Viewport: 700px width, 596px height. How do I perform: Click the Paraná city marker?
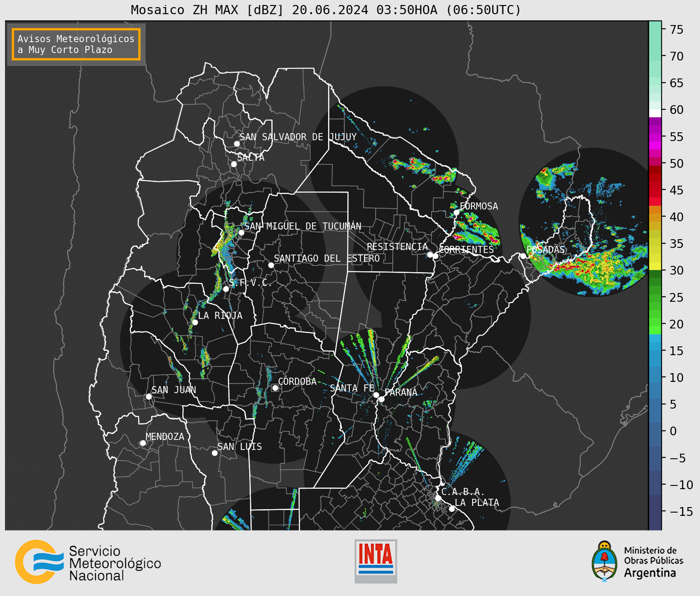point(382,399)
